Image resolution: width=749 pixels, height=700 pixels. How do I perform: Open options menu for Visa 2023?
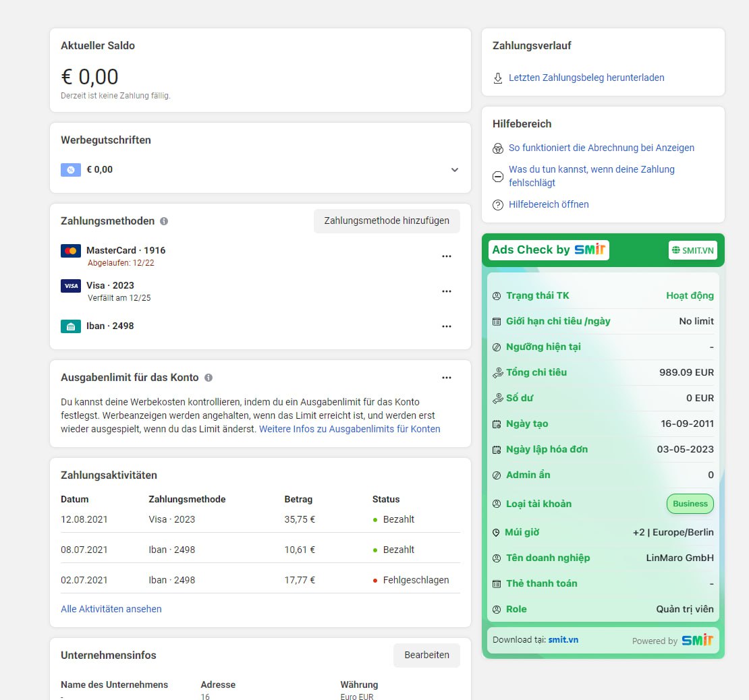pos(446,291)
